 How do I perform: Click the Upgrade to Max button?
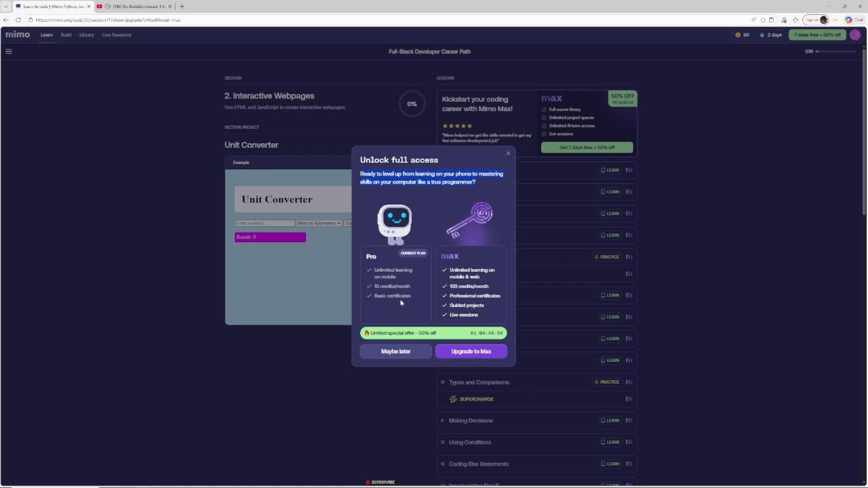471,351
